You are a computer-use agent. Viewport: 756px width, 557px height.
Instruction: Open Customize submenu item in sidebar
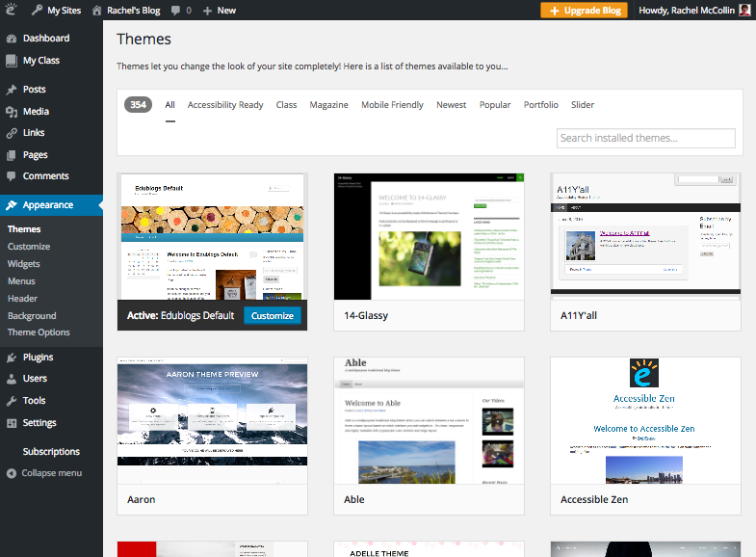pos(29,247)
